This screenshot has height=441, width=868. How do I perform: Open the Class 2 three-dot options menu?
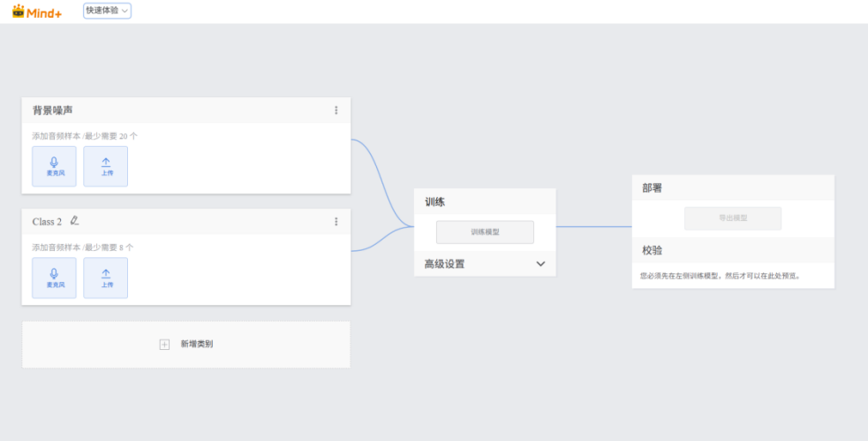[336, 222]
